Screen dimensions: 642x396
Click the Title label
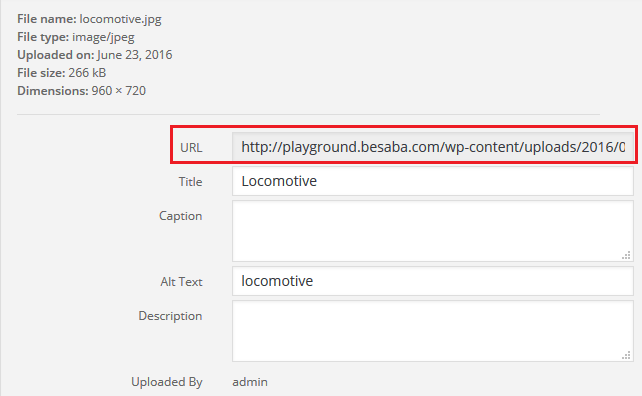click(x=190, y=181)
